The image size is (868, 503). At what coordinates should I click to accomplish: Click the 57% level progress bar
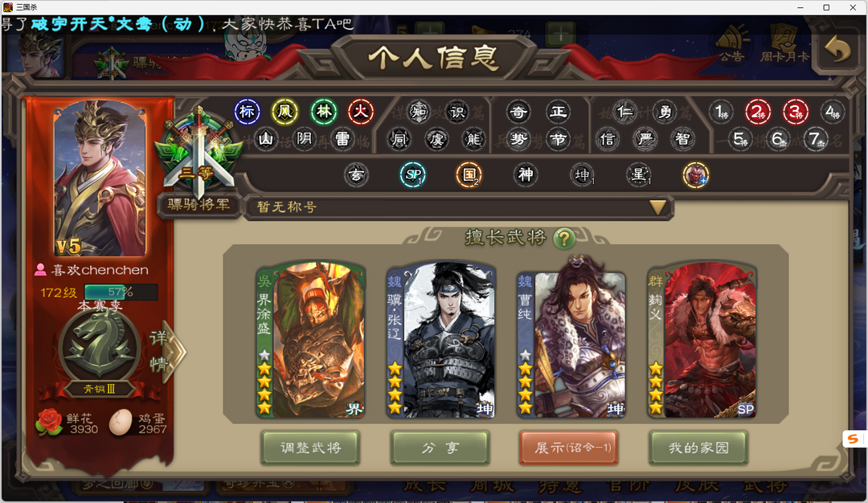coord(121,292)
